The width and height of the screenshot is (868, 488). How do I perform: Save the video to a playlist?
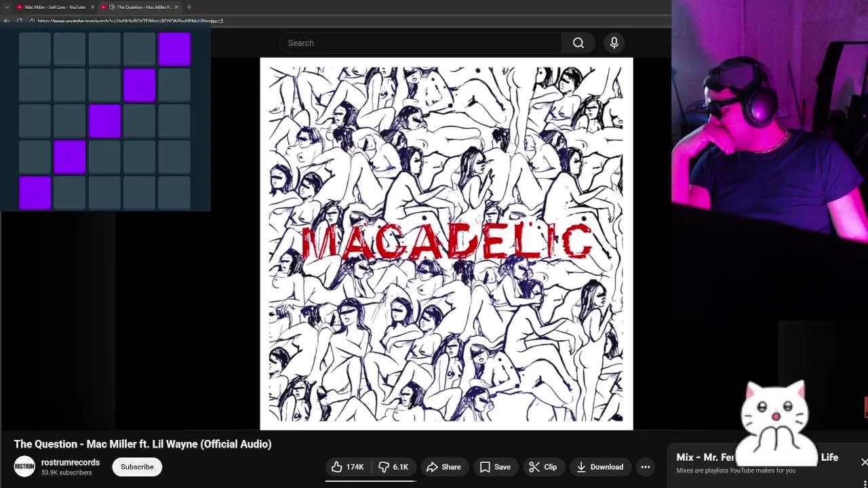click(x=495, y=467)
